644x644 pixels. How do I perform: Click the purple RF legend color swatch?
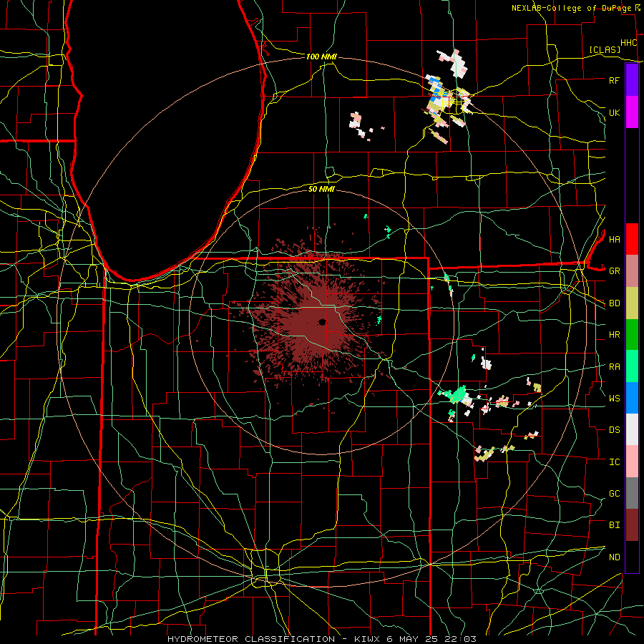click(632, 80)
